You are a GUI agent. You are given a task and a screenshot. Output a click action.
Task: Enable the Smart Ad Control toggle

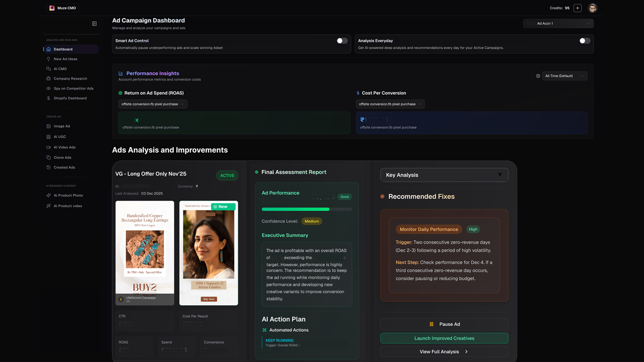tap(342, 41)
